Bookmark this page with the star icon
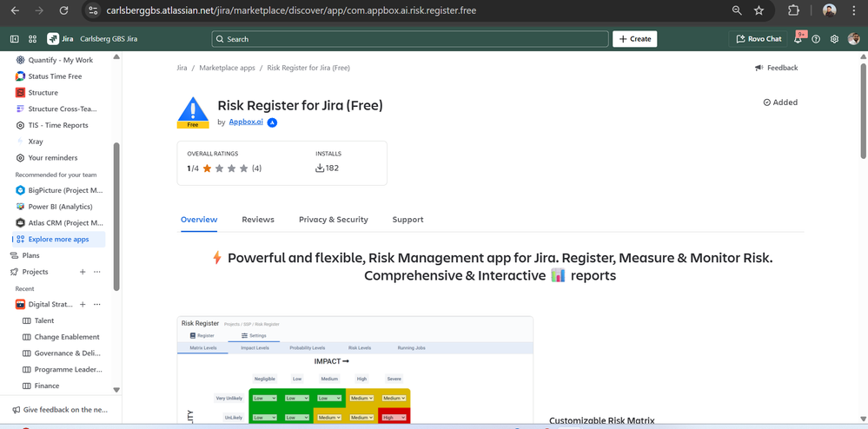 coord(759,10)
